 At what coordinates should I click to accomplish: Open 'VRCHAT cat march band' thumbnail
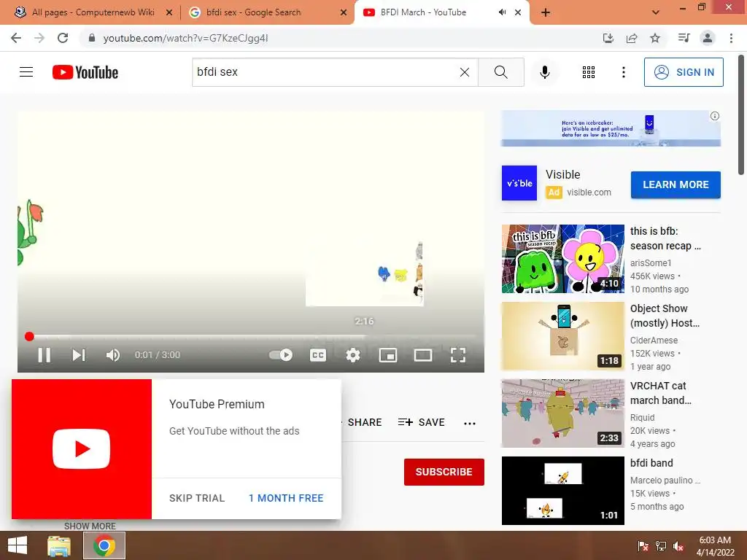(x=562, y=413)
